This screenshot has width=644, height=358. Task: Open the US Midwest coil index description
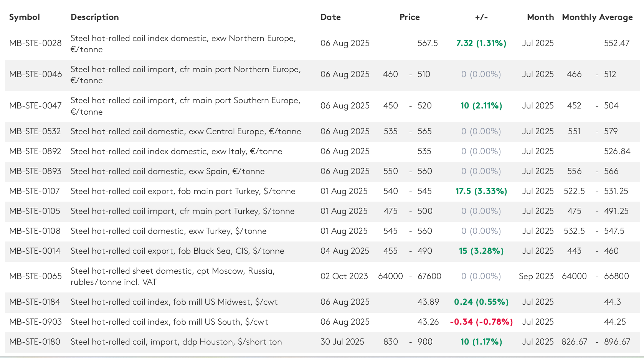click(174, 302)
